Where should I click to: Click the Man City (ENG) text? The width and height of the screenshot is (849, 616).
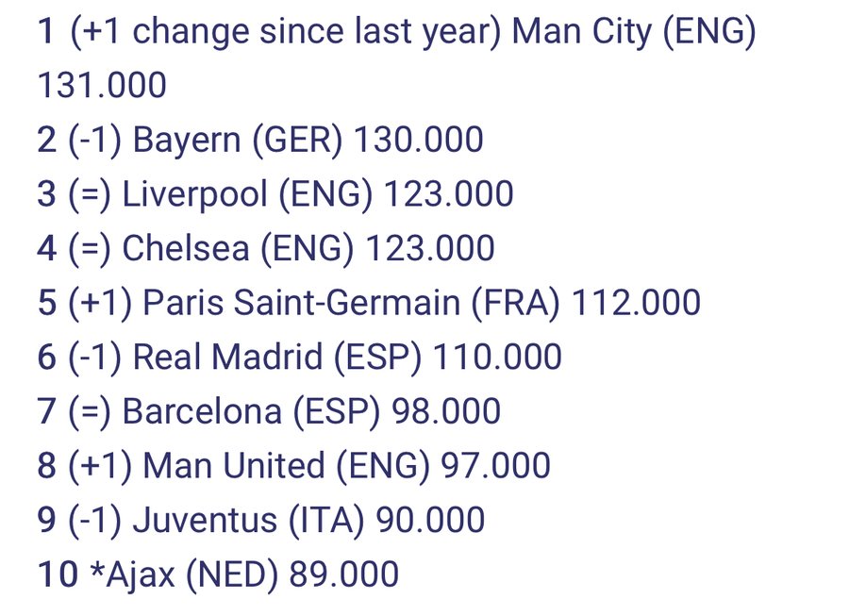tap(634, 31)
